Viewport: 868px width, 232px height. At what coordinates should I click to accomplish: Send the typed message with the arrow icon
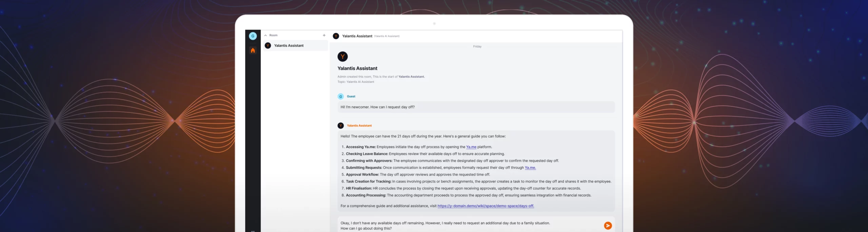coord(608,226)
